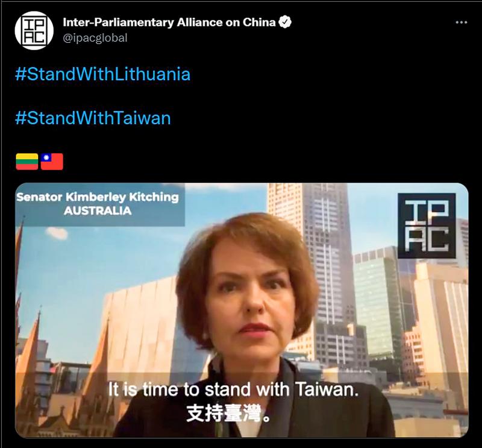Click the Lithuanian flag emoji

pos(27,162)
